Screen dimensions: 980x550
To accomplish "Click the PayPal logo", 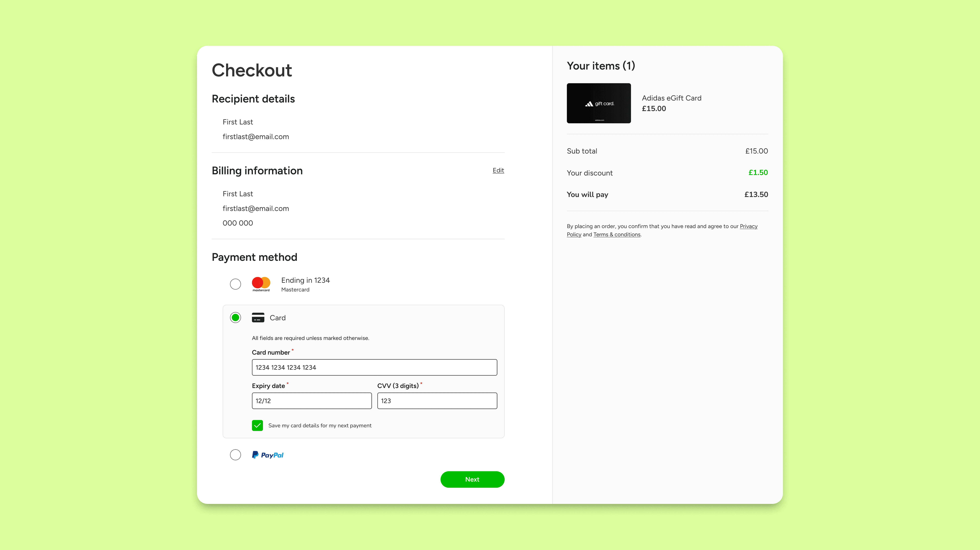I will click(x=268, y=455).
